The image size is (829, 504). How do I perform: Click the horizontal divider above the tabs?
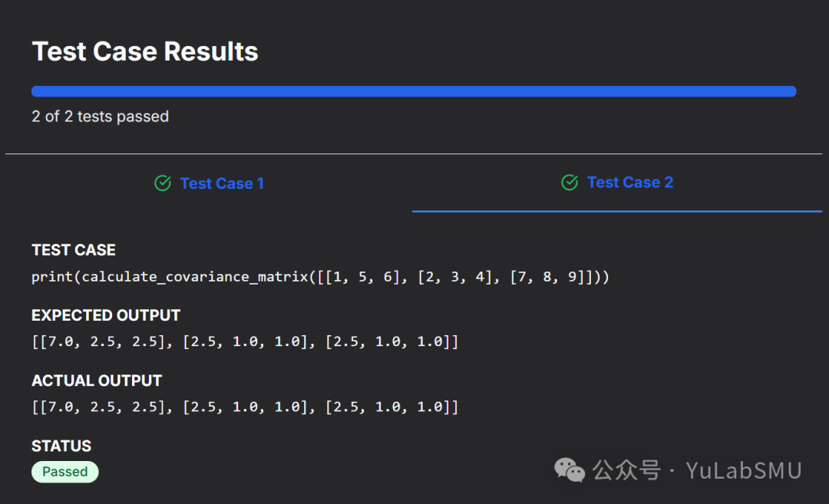click(414, 154)
